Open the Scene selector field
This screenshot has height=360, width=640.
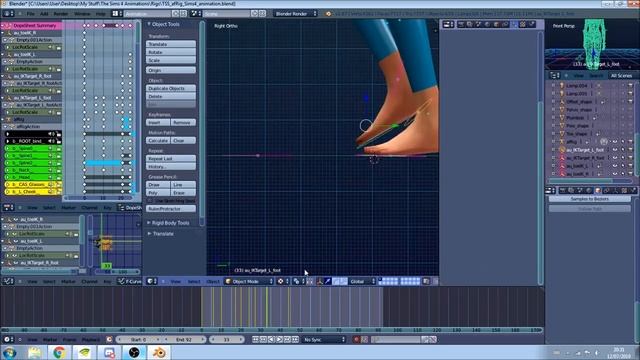[x=226, y=13]
